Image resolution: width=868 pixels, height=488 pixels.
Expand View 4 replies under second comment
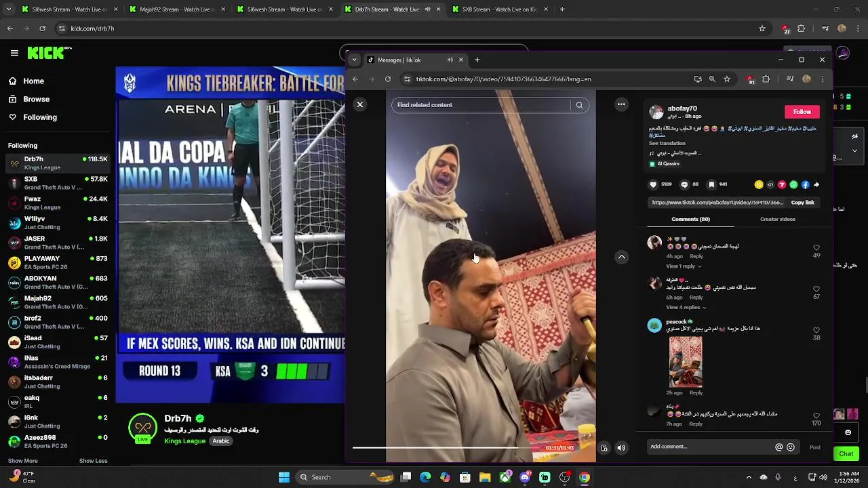(x=686, y=308)
